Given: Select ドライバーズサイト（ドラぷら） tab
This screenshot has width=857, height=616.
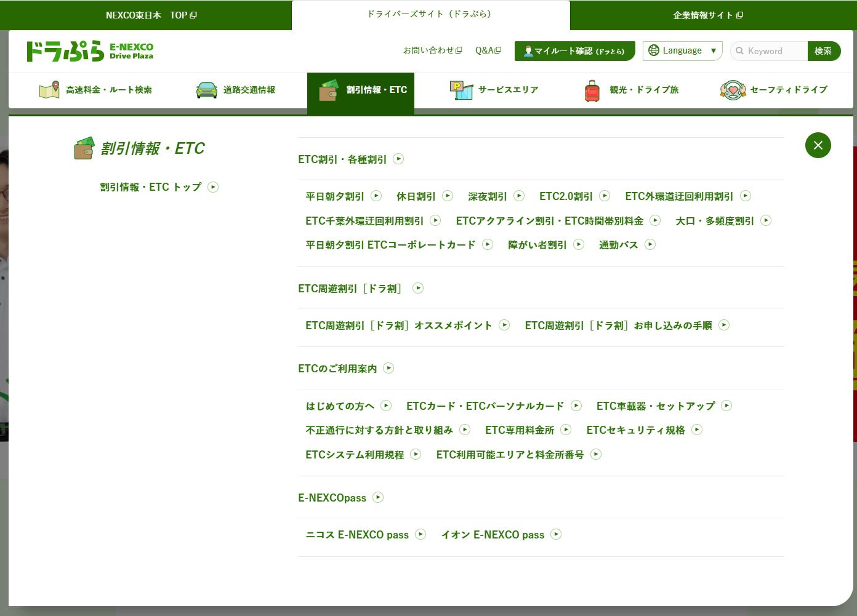Looking at the screenshot, I should pyautogui.click(x=430, y=15).
